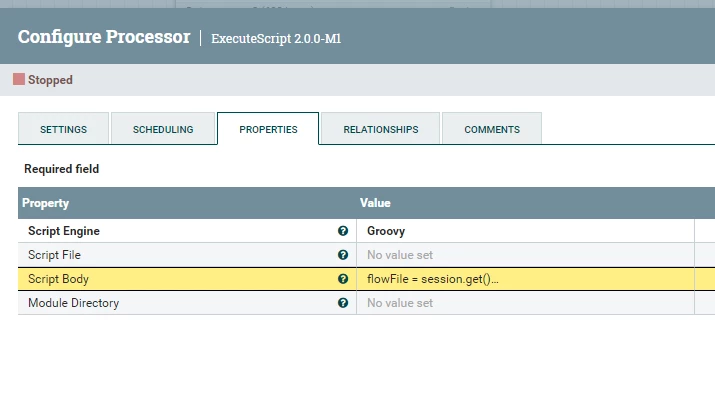The image size is (715, 406).
Task: Switch to the Scheduling tab
Action: 163,129
